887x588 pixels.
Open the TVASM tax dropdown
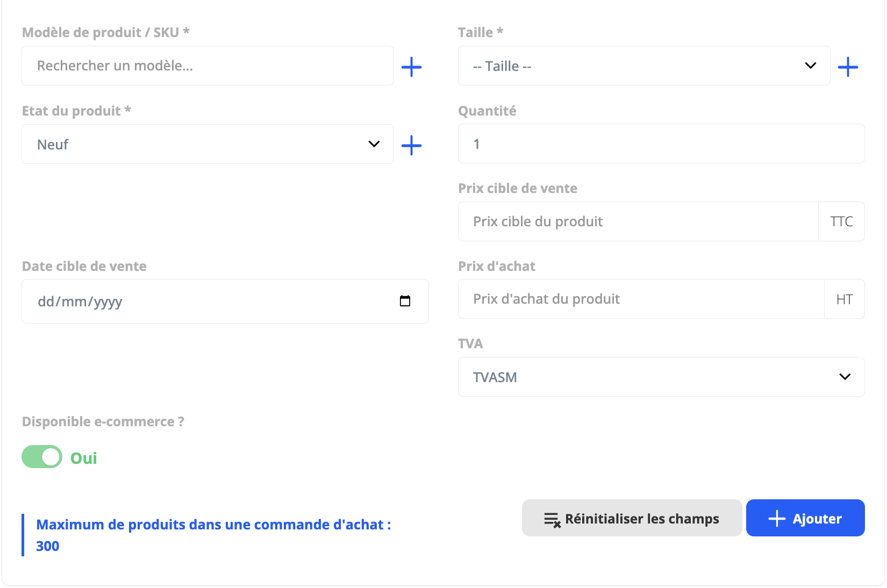point(645,377)
